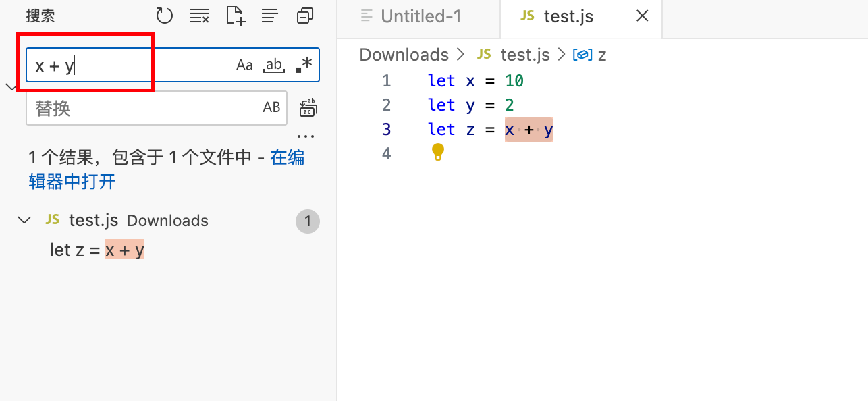Click highlighted 'x + y' in editor
The height and width of the screenshot is (401, 868).
pos(529,129)
